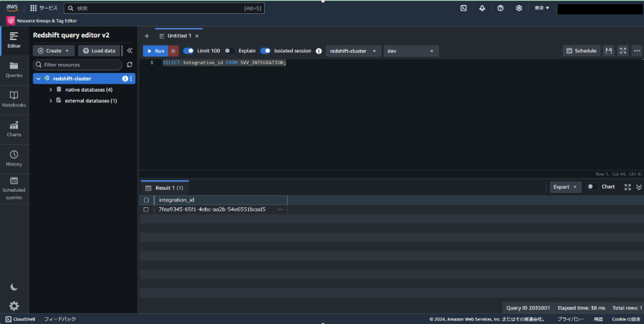
Task: Expand results pane to full screen
Action: point(628,187)
